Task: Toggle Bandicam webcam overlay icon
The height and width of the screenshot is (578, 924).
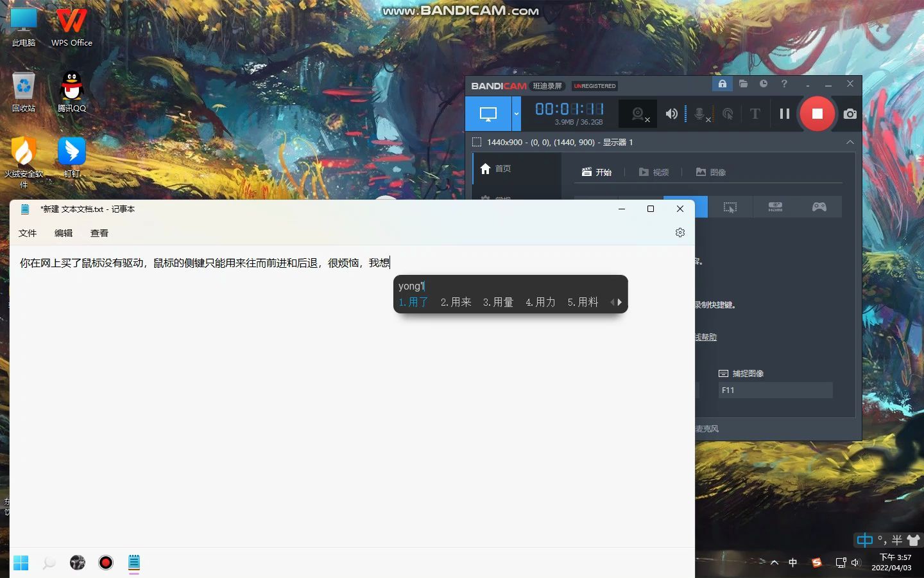Action: tap(638, 114)
